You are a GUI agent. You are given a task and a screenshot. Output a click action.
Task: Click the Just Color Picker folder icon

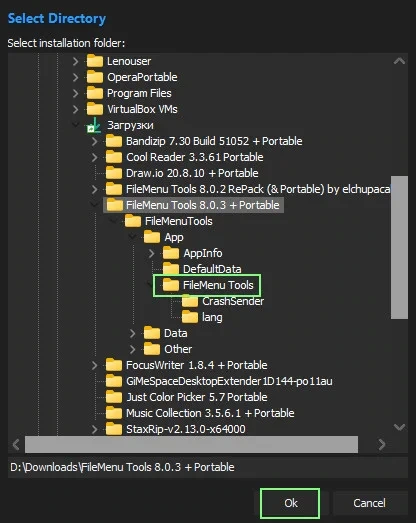[x=114, y=397]
